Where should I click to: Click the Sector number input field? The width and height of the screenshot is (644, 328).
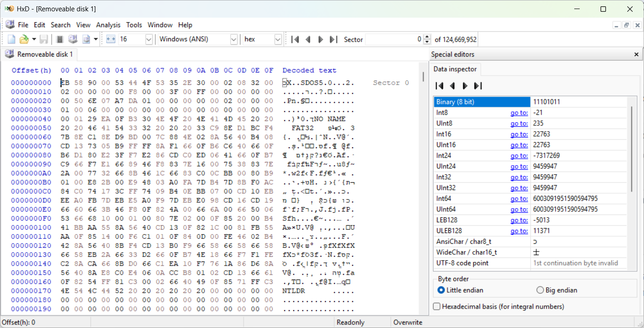394,39
